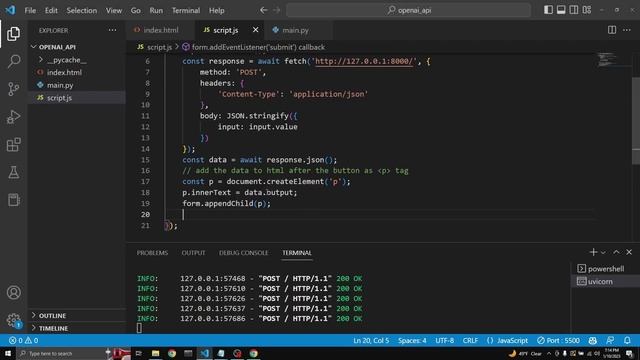Open the Terminal menu
The image size is (640, 360).
coord(186,10)
